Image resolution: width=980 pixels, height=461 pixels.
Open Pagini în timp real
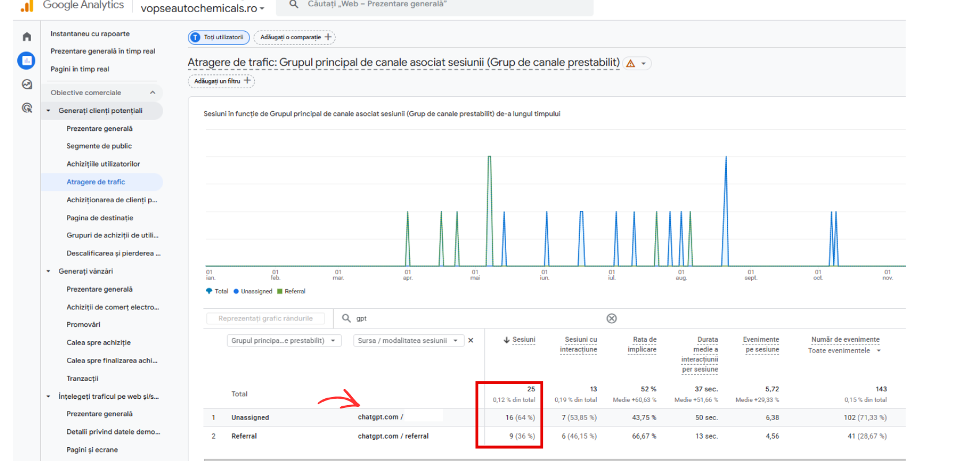coord(80,69)
